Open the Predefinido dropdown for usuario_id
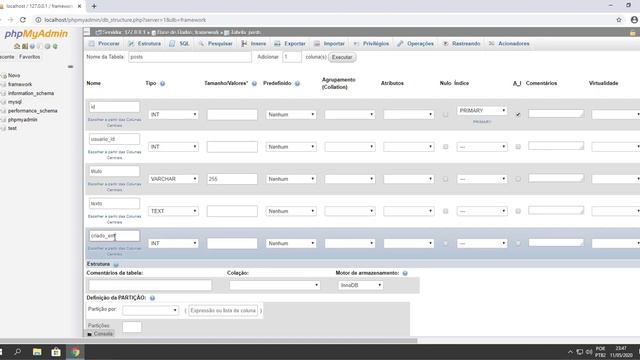640x360 pixels. [291, 147]
